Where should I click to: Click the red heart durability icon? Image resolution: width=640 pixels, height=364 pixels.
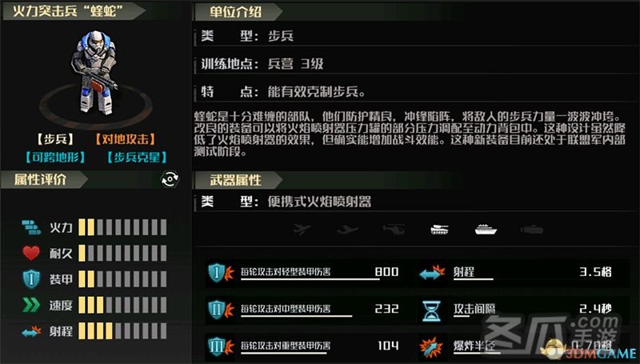click(x=31, y=253)
